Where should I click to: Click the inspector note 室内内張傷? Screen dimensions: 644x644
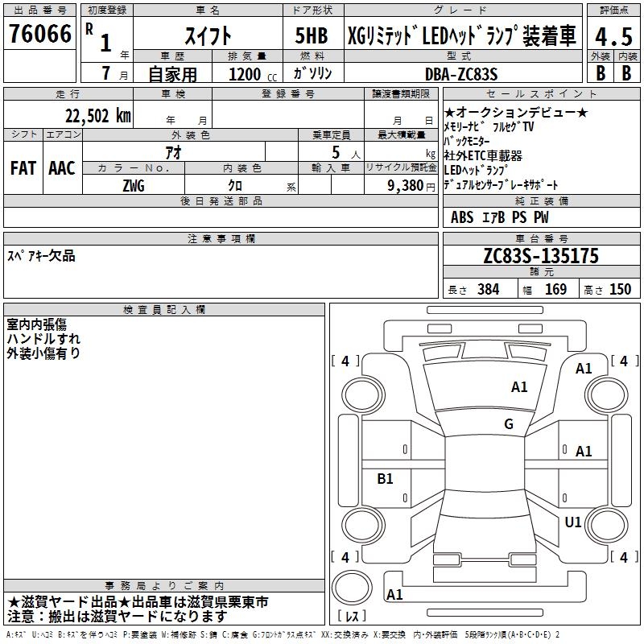pyautogui.click(x=36, y=324)
